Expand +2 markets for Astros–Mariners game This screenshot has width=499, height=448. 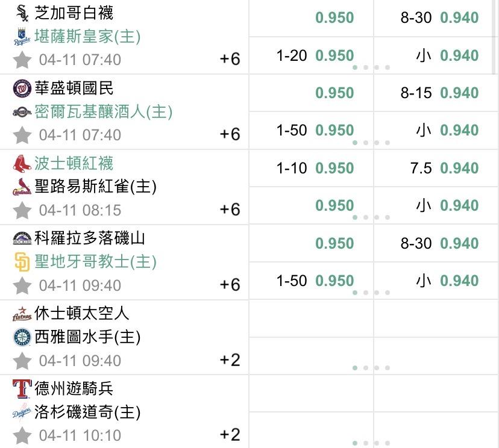[x=230, y=360]
